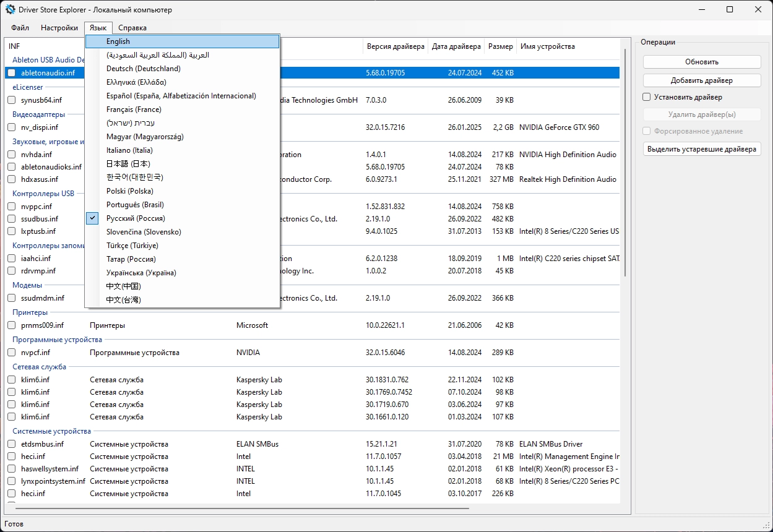Viewport: 773px width, 532px height.
Task: Choose Deutsch (Deutschland) language option
Action: pos(143,69)
